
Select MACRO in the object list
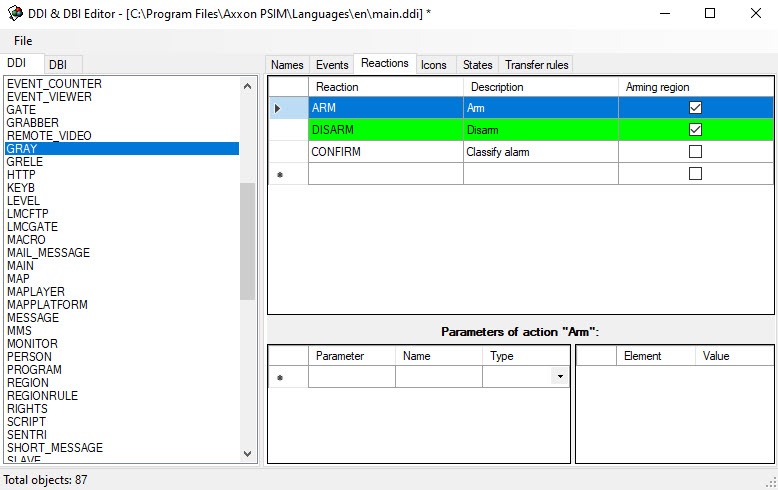(26, 240)
